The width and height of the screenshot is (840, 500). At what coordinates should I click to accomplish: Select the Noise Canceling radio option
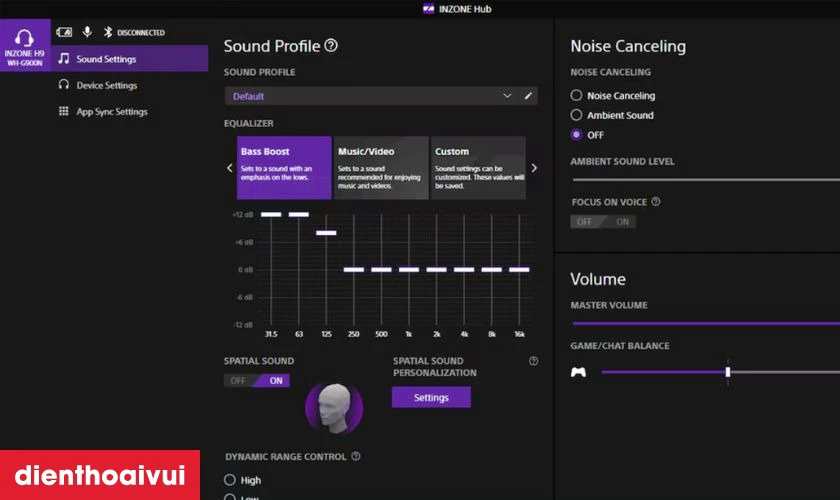coord(576,95)
